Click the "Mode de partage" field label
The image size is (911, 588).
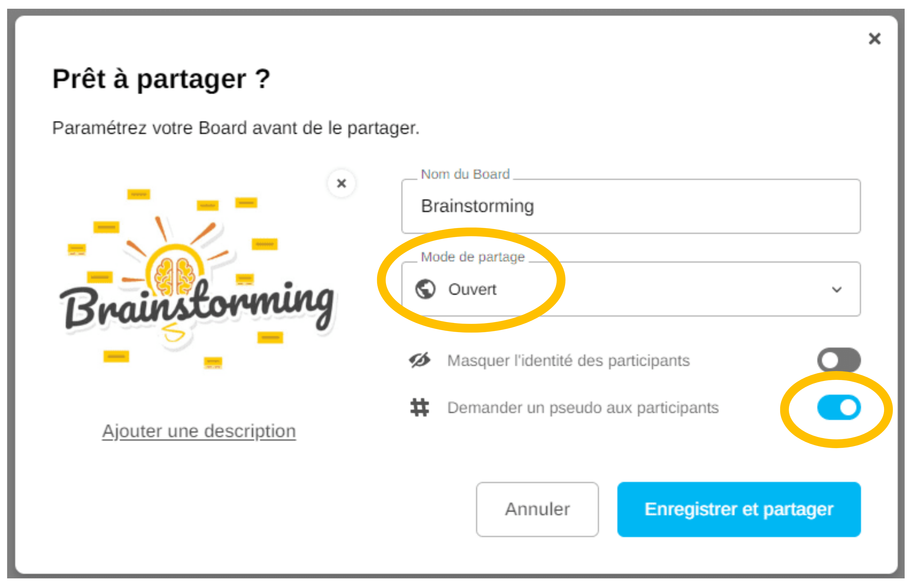pos(472,257)
